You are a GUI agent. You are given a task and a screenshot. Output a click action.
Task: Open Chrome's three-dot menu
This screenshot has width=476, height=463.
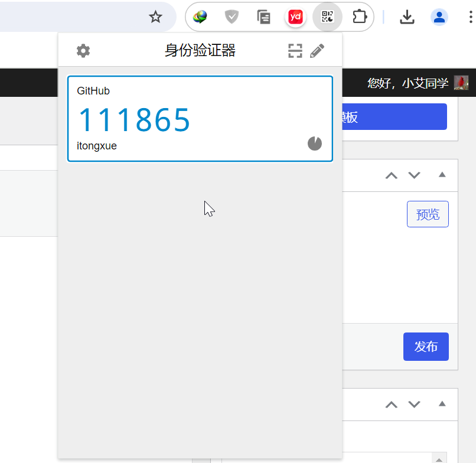tap(470, 17)
